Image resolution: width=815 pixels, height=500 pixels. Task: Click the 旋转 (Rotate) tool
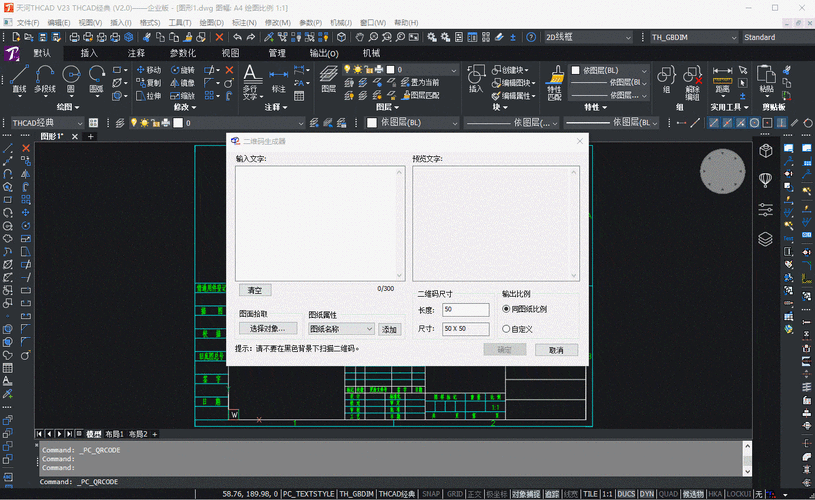(x=182, y=70)
